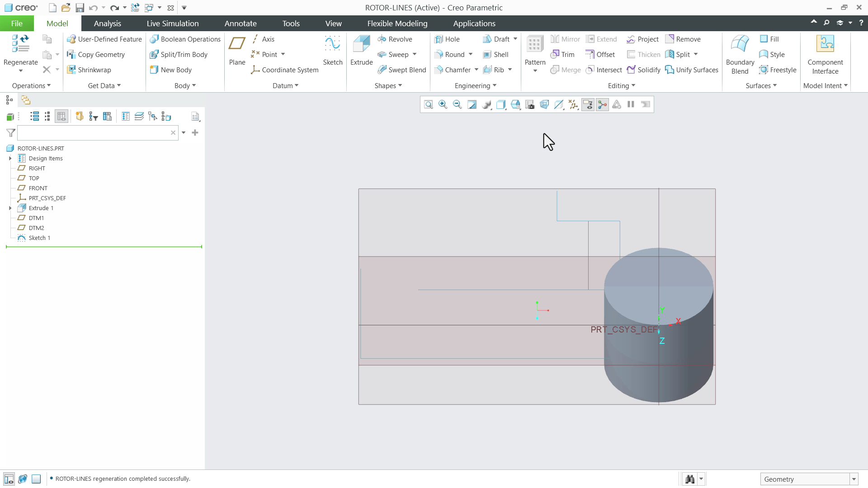The width and height of the screenshot is (868, 488).
Task: Click Boolean Operations
Action: (185, 39)
